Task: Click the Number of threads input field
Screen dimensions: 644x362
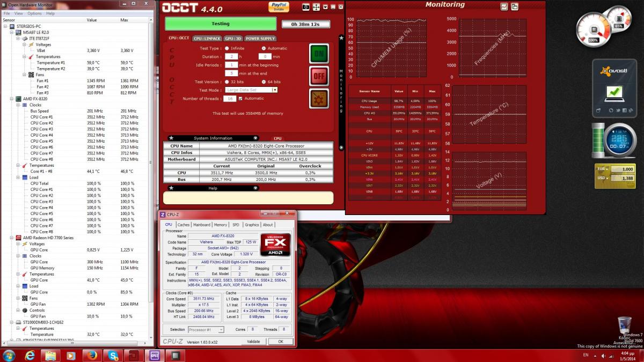Action: click(231, 98)
